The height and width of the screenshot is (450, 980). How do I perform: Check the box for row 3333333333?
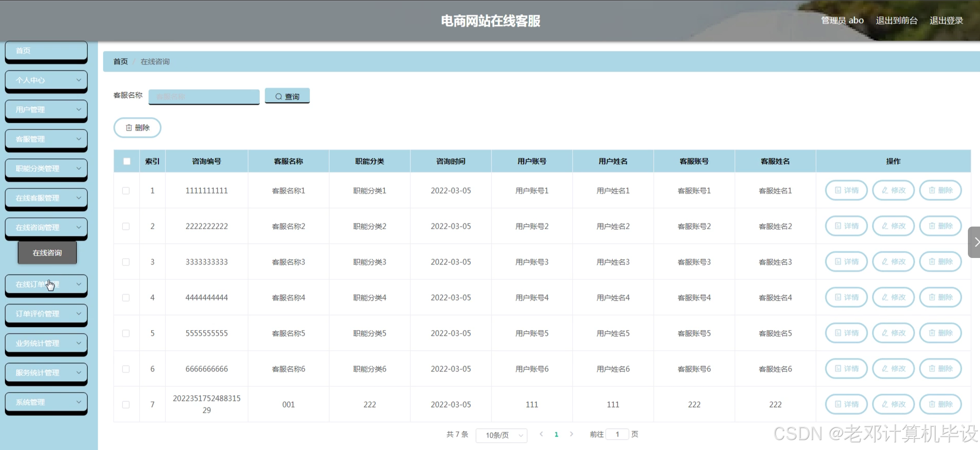pos(126,262)
